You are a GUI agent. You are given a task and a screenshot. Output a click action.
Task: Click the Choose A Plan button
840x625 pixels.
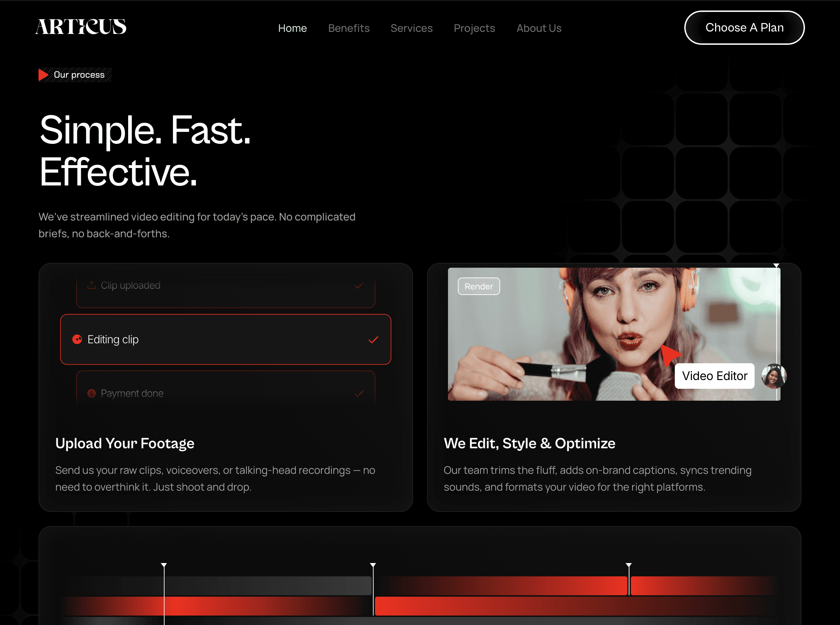pyautogui.click(x=744, y=28)
